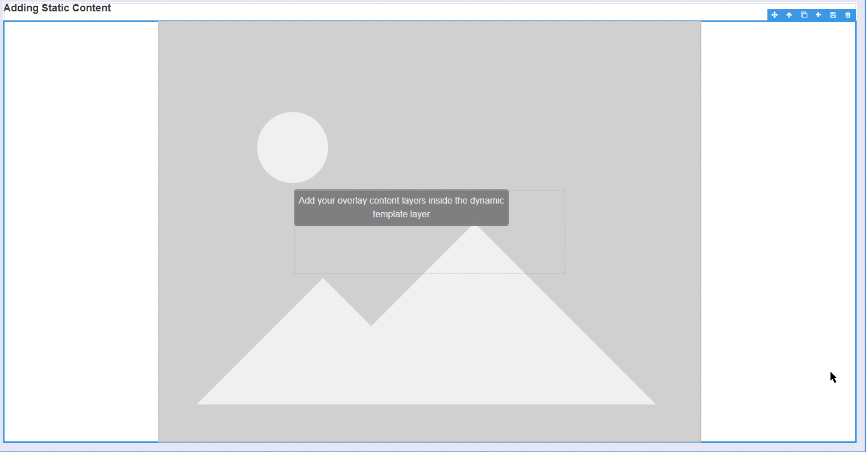Select the 'Adding Static Content' heading text
Viewport: 868px width, 455px height.
(57, 8)
